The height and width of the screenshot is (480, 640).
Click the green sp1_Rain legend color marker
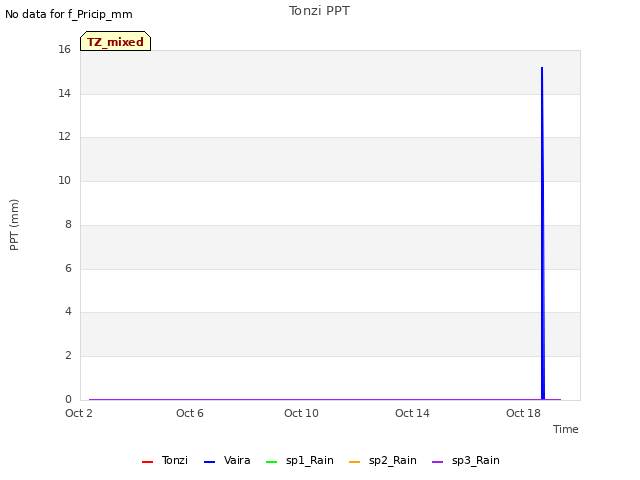click(271, 462)
